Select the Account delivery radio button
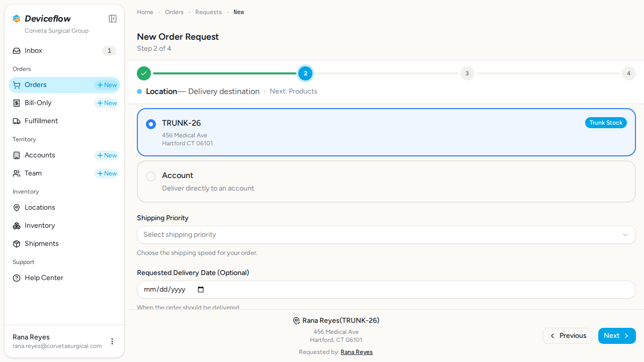 151,176
